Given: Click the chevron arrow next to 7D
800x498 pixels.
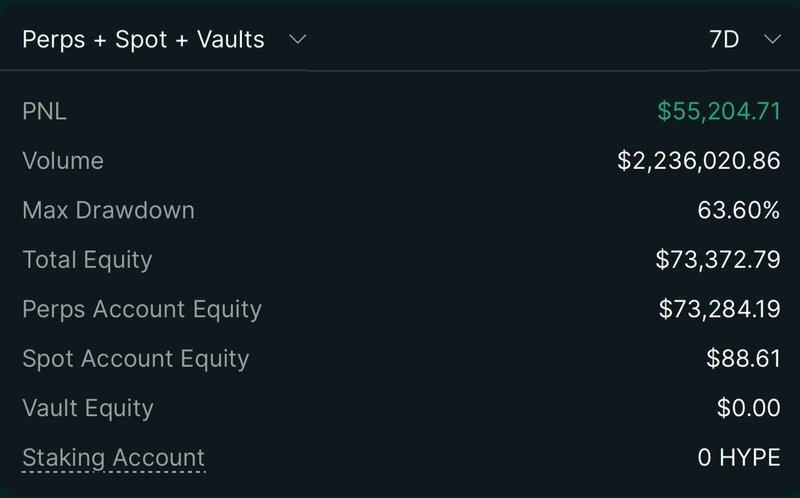Looking at the screenshot, I should (771, 40).
